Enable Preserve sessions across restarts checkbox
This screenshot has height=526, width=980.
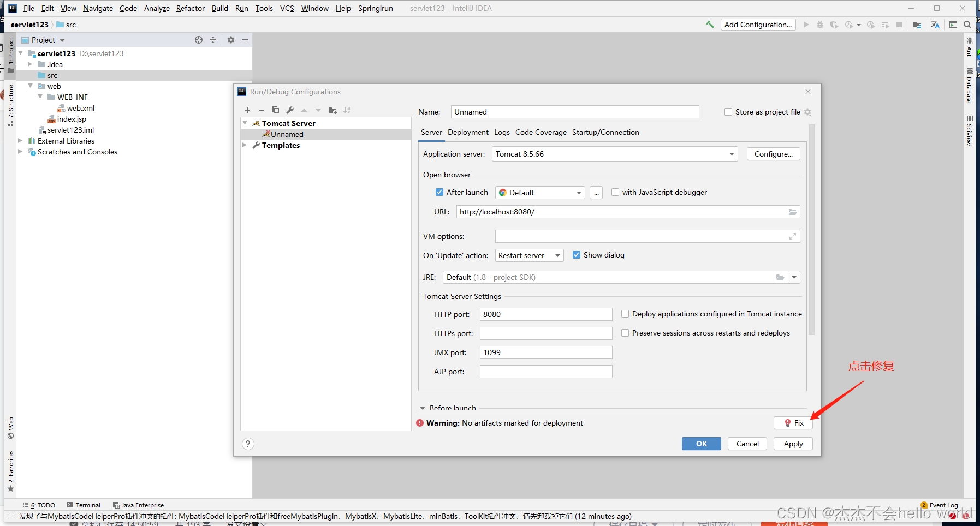point(625,333)
